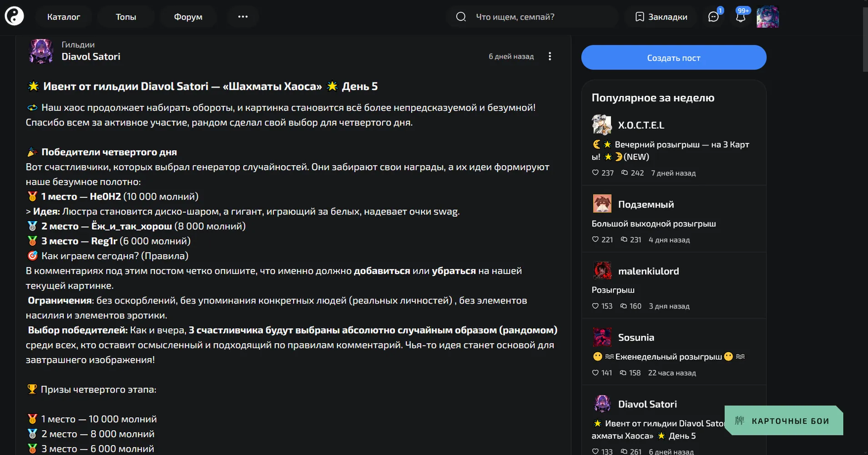Like the X.O.C.T.E.L post heart icon
Image resolution: width=868 pixels, height=455 pixels.
pos(595,173)
